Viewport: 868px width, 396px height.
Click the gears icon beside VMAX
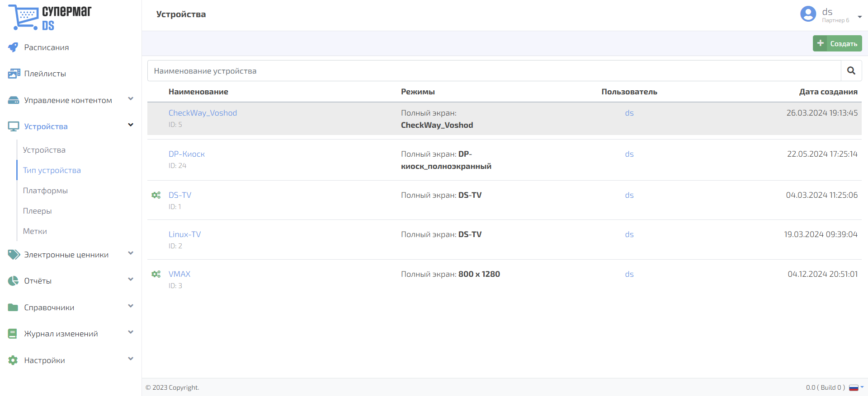(x=156, y=274)
